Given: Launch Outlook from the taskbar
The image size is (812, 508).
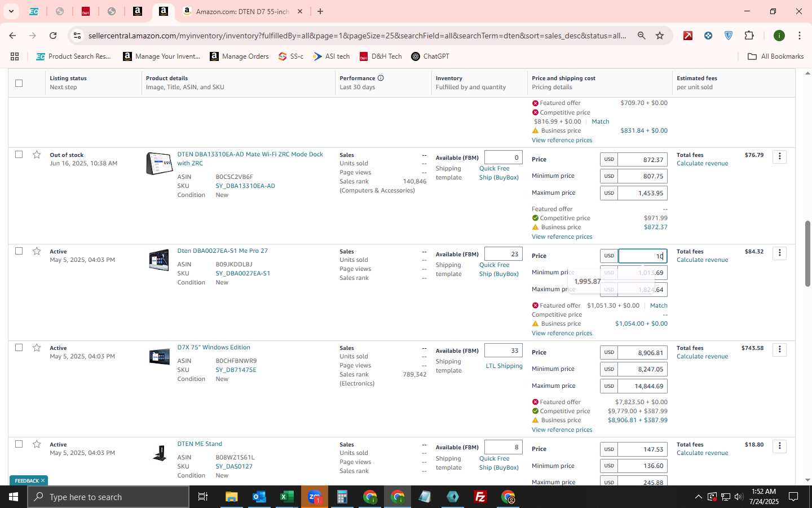Looking at the screenshot, I should [x=259, y=497].
